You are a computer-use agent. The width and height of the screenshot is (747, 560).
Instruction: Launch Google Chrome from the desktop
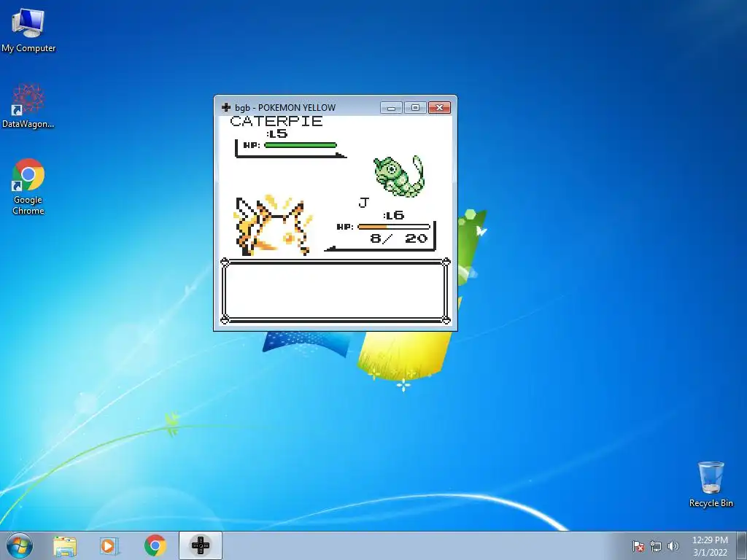pos(28,187)
